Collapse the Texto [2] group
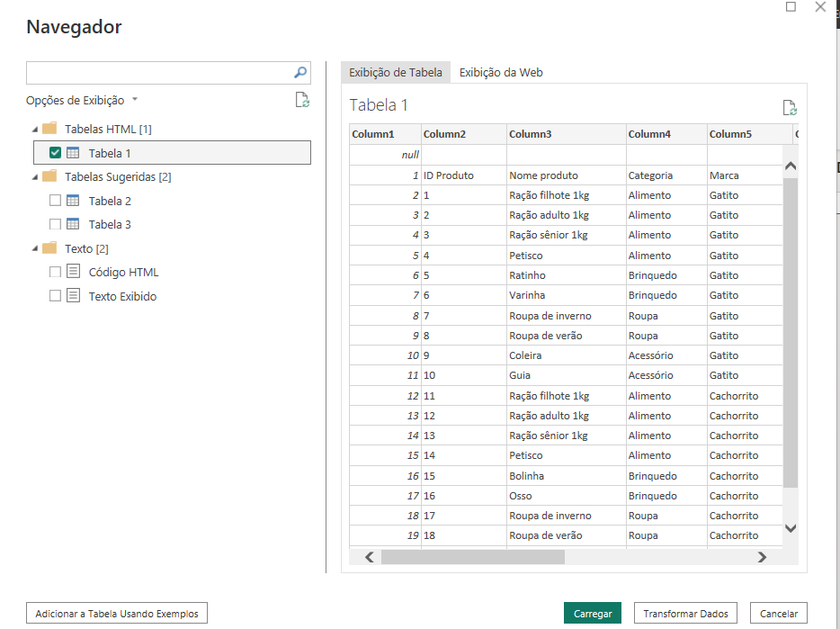Viewport: 840px width, 629px height. tap(35, 249)
